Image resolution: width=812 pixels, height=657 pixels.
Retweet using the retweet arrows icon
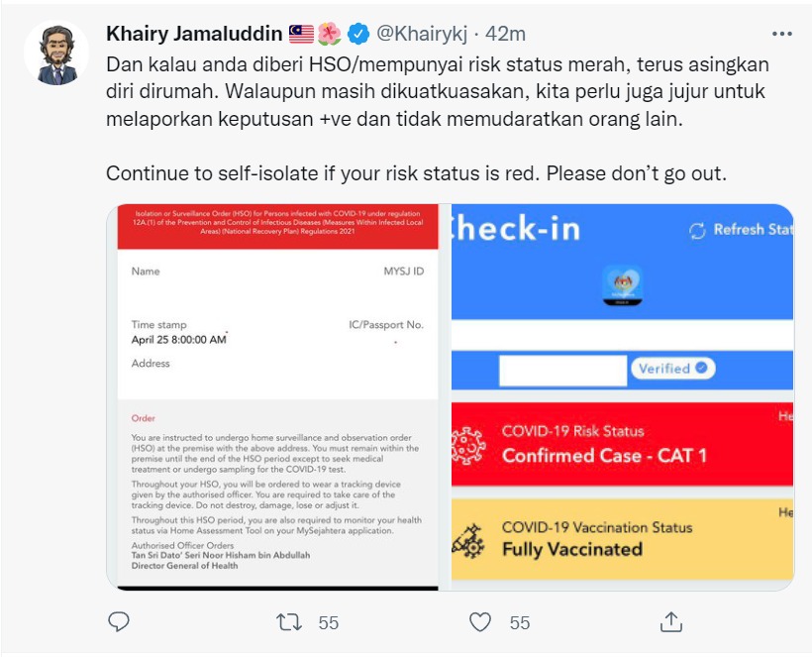pyautogui.click(x=289, y=622)
